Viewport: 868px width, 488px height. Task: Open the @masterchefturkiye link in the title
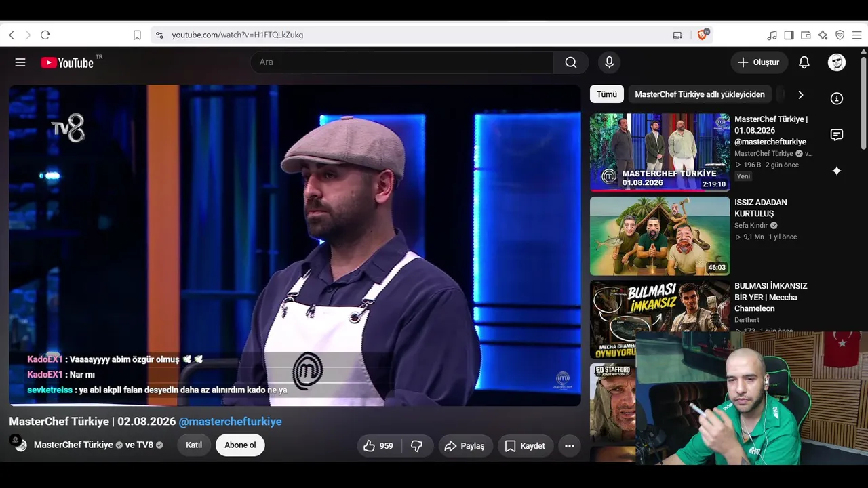click(230, 422)
